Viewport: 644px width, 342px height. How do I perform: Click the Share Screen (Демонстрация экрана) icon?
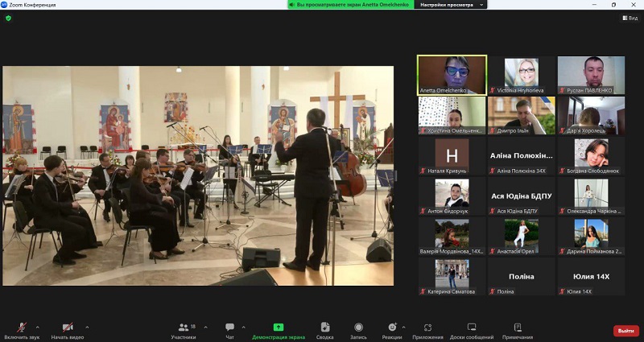click(x=279, y=328)
